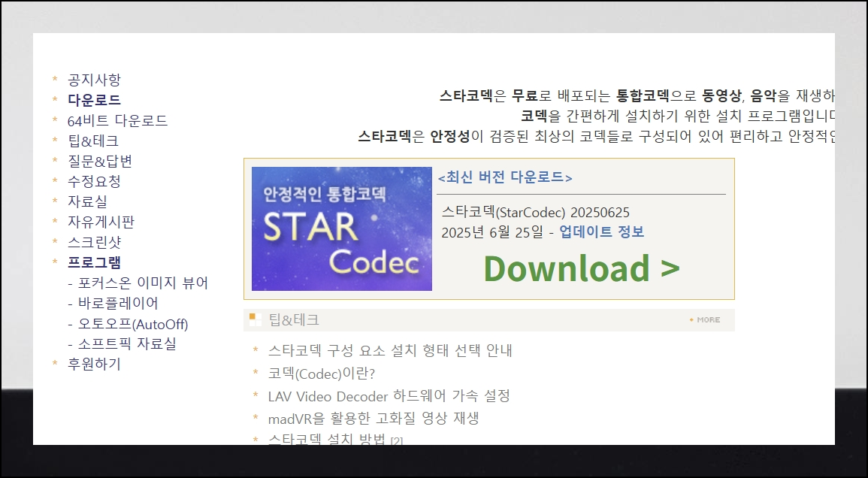Open the 코덱(Codec)이란? article
Viewport: 868px width, 478px height.
322,374
